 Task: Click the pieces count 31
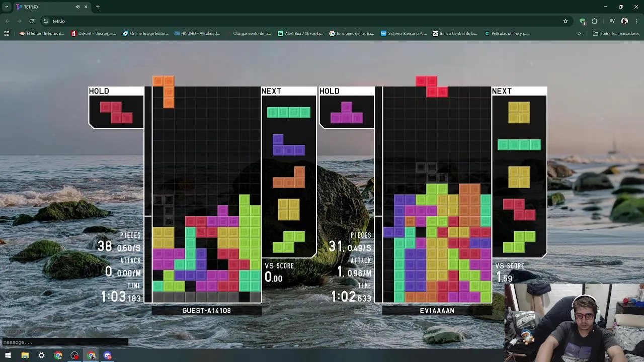[335, 246]
